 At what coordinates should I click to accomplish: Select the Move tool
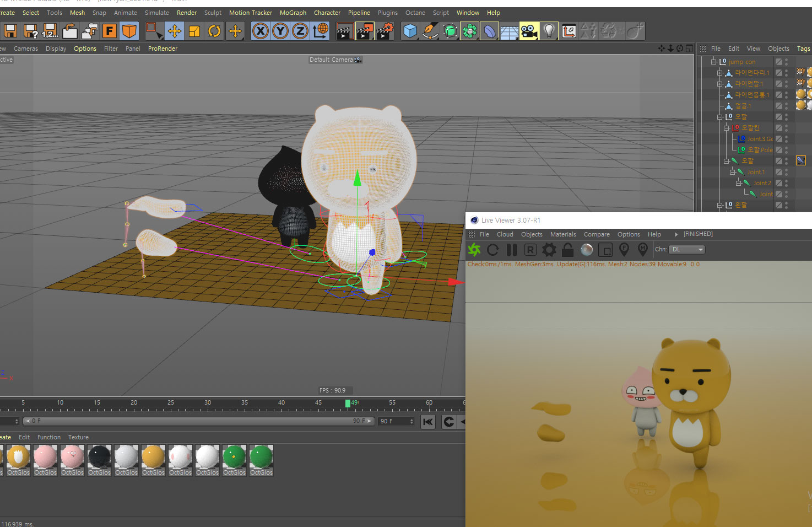(175, 31)
